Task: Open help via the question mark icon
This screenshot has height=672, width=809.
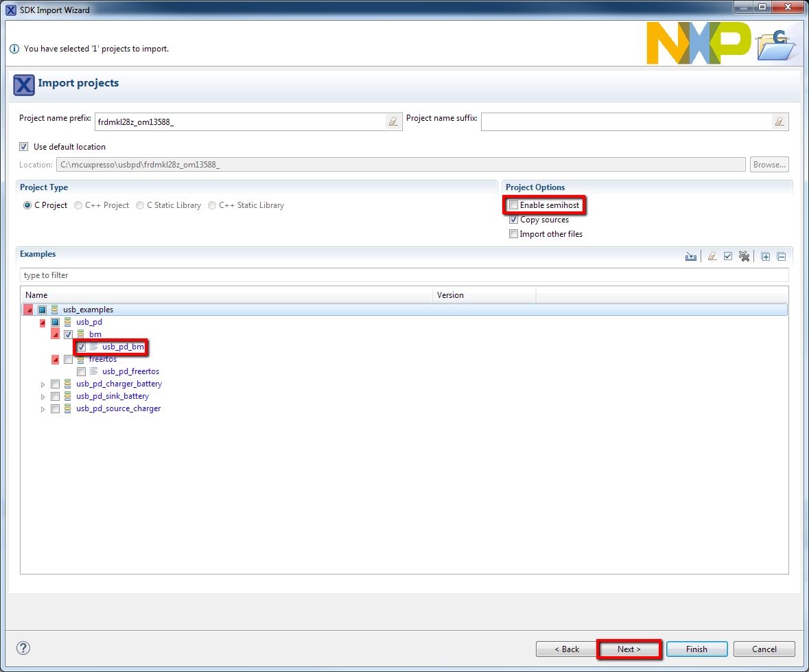Action: (x=23, y=648)
